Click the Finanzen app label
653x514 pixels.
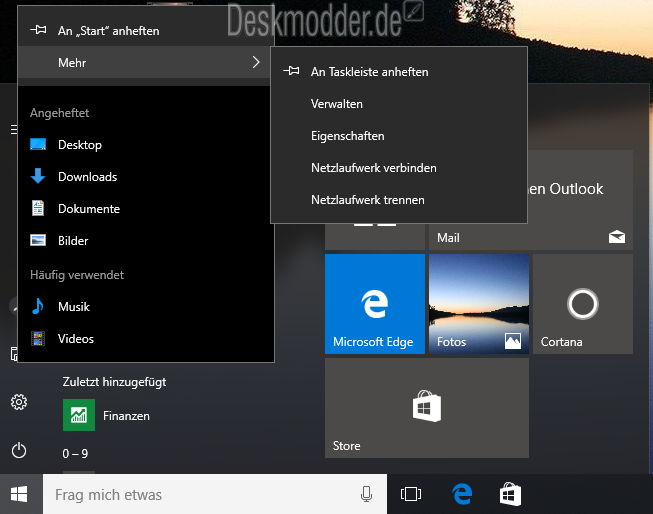126,416
